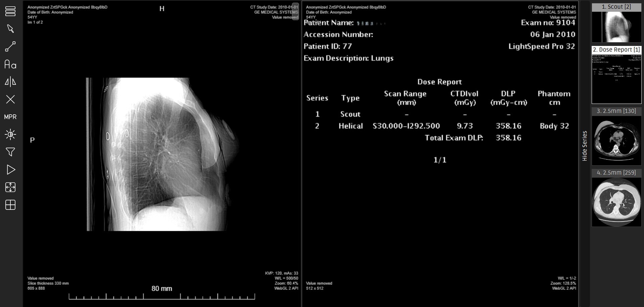Click the P orientation marker
Image resolution: width=644 pixels, height=307 pixels.
coord(32,140)
